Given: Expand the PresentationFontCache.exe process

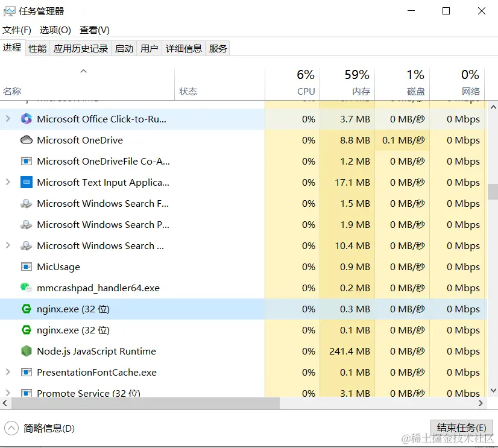Looking at the screenshot, I should [8, 372].
